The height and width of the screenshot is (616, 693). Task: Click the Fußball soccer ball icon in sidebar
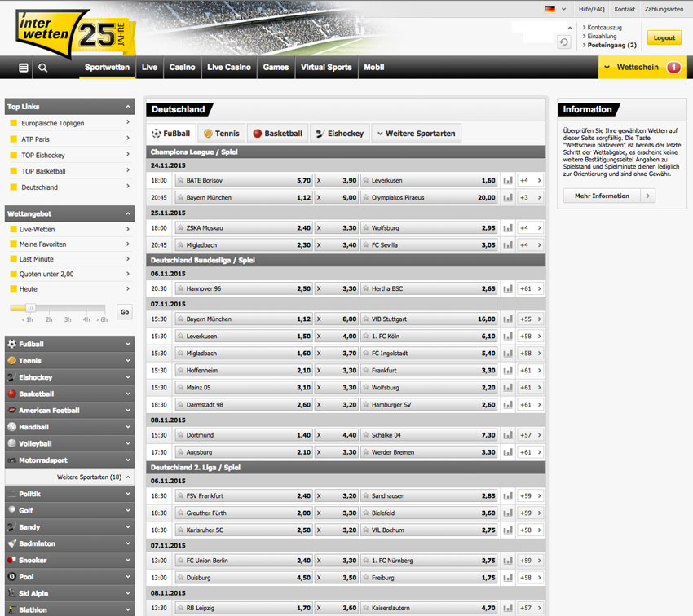click(x=12, y=344)
